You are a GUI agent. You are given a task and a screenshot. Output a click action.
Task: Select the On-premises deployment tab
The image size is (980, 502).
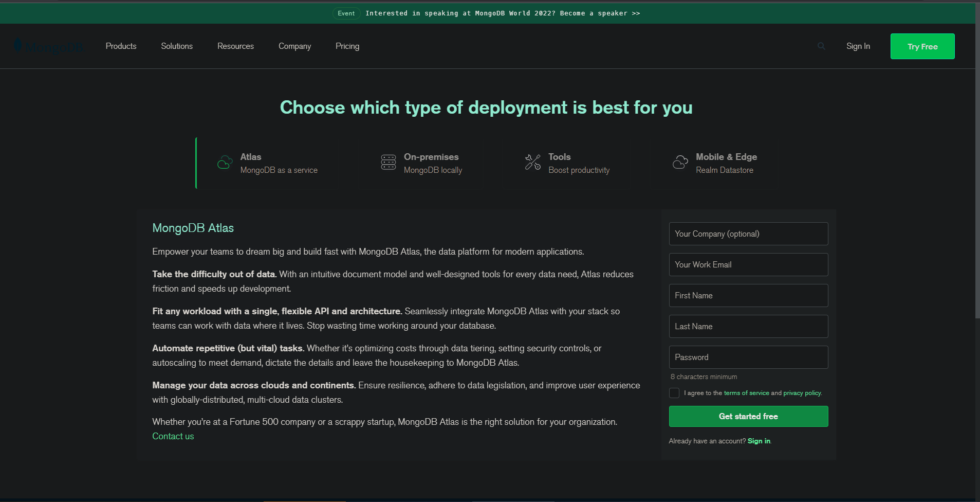[432, 163]
